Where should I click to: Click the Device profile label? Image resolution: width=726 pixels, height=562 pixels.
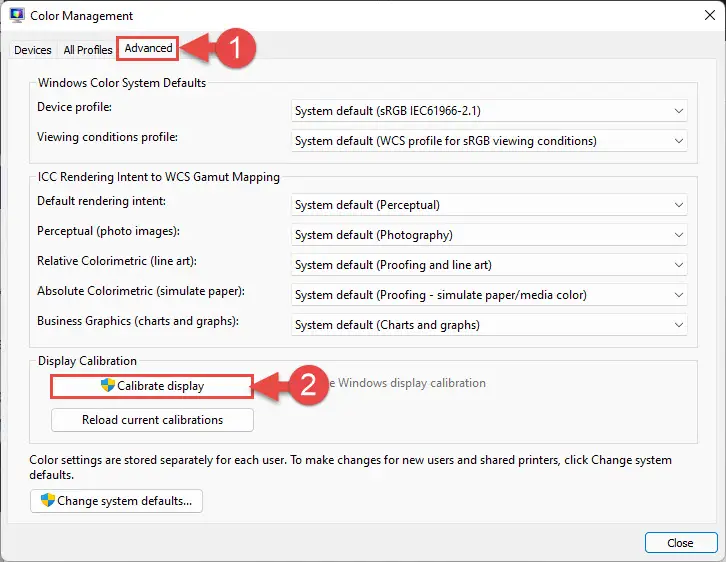point(74,107)
